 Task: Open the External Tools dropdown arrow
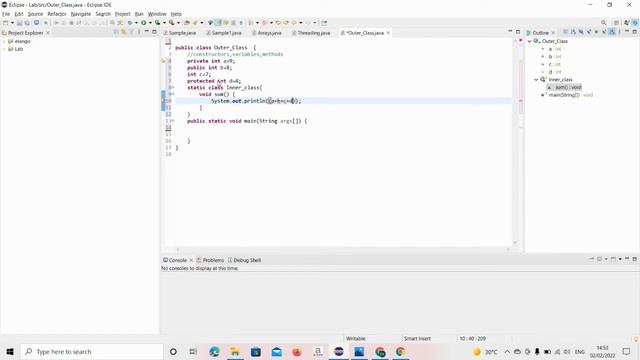[178, 23]
